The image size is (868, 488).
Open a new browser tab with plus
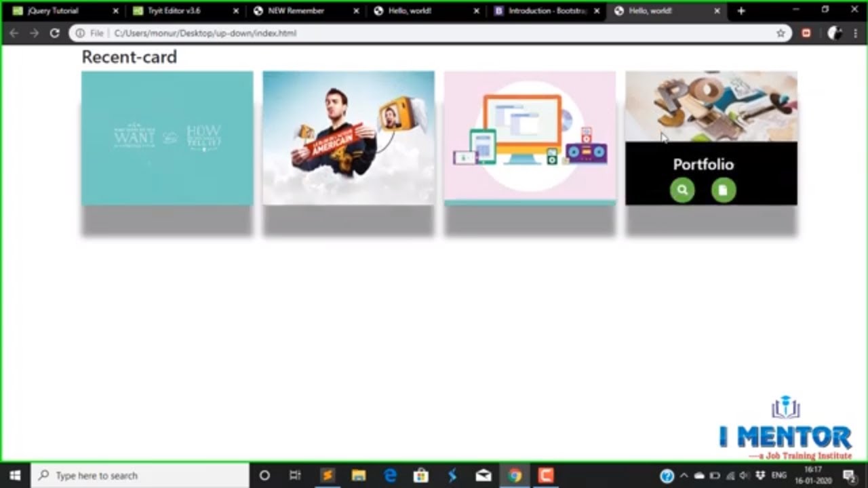pyautogui.click(x=741, y=11)
